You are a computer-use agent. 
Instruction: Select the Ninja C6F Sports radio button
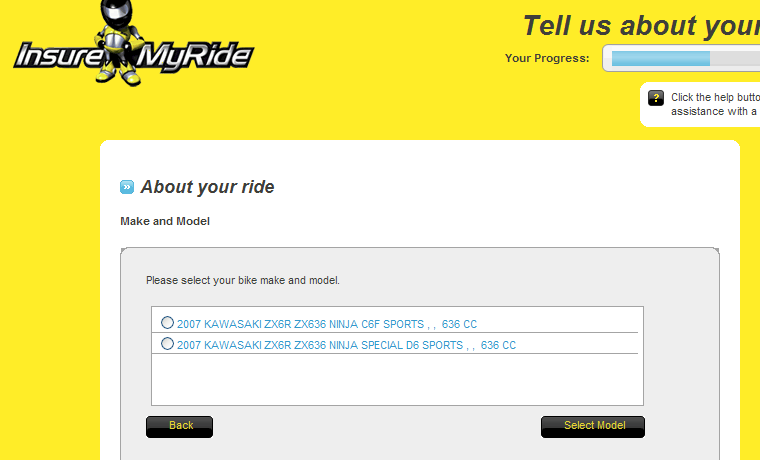[x=167, y=323]
